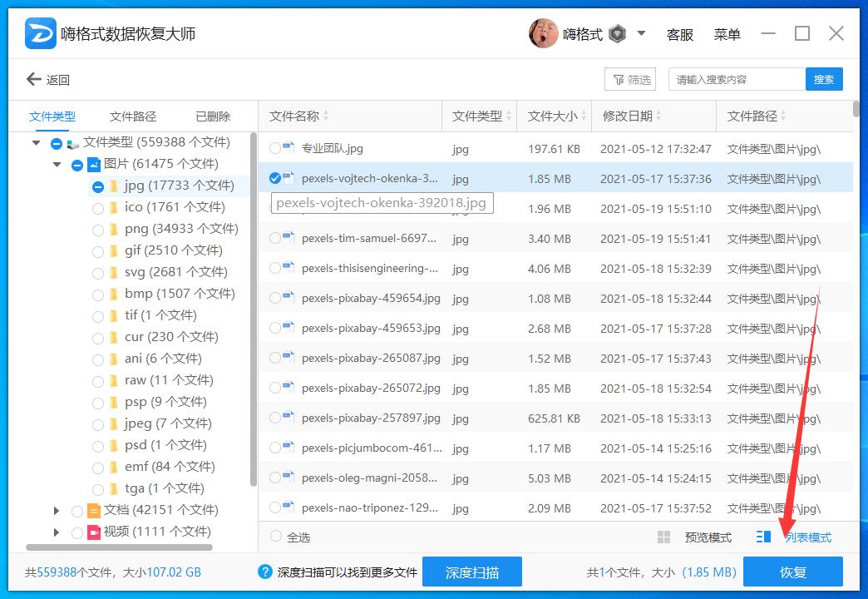Select the 专业团队.jpg file checkbox
Screen dimensions: 868x599
pos(275,148)
